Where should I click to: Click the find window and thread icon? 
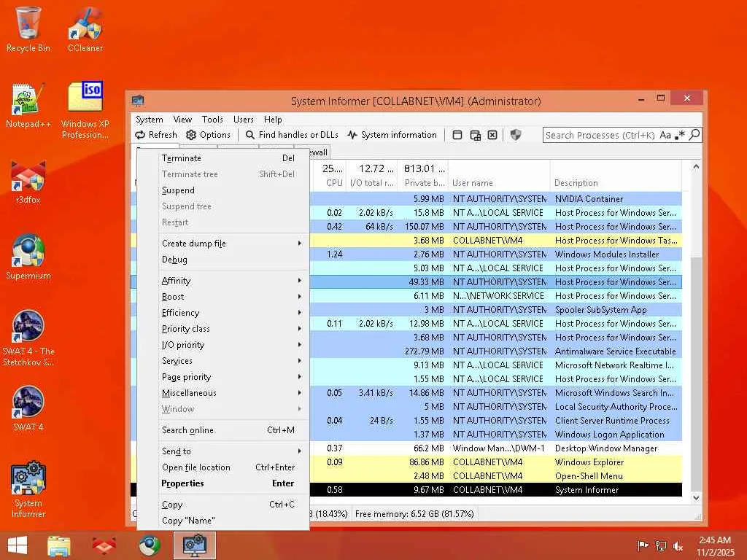tap(475, 135)
